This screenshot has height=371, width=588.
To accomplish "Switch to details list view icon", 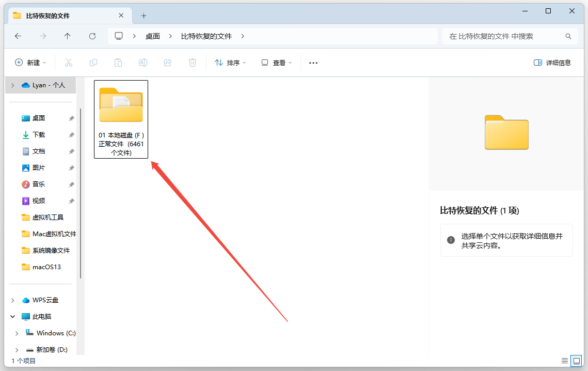I will [x=564, y=361].
